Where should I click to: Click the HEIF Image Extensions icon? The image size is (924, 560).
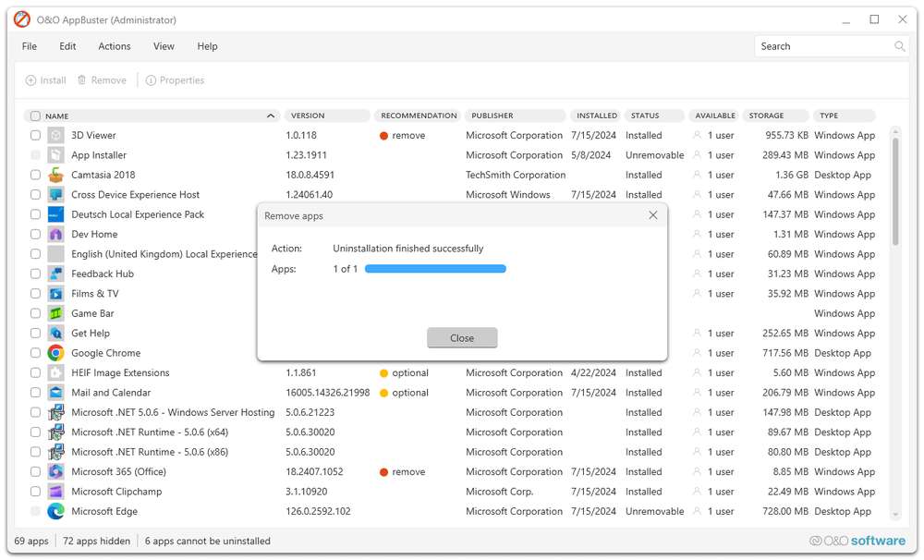[56, 372]
